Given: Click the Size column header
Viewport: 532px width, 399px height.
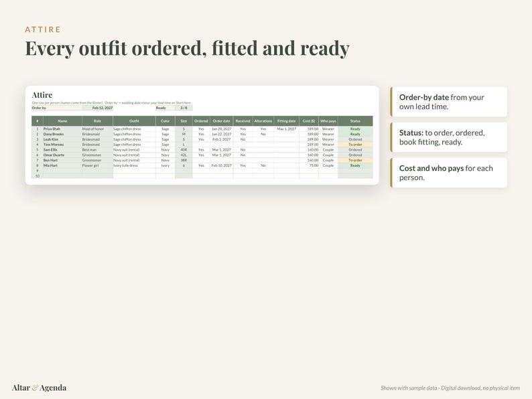Looking at the screenshot, I should click(184, 121).
